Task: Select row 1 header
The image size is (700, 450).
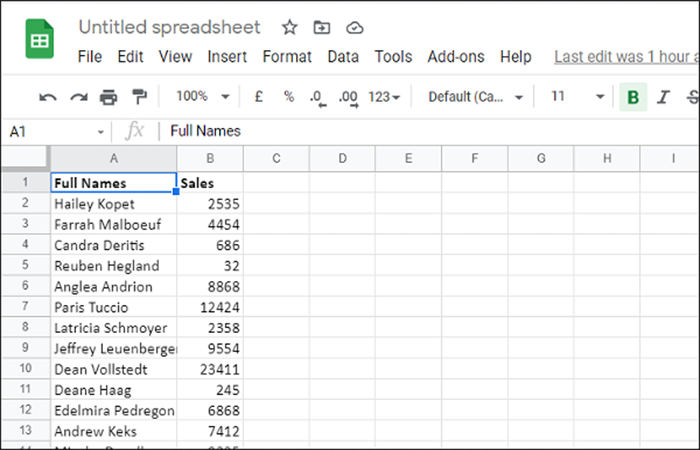Action: [25, 182]
